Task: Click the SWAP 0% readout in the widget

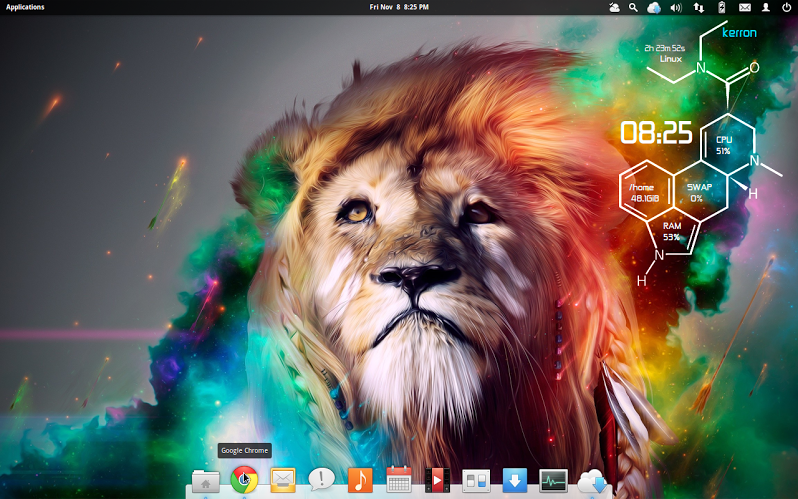Action: click(x=699, y=192)
